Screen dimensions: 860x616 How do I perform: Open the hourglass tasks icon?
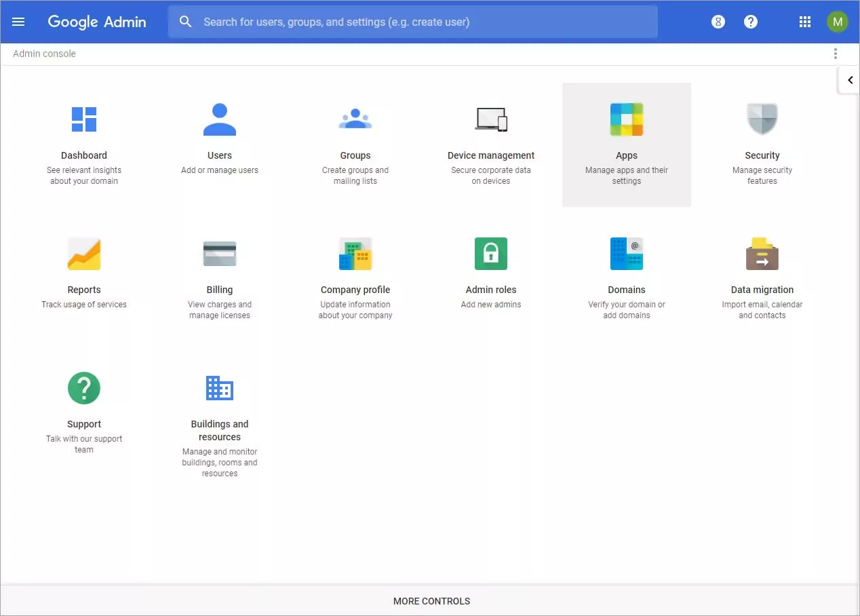[718, 22]
